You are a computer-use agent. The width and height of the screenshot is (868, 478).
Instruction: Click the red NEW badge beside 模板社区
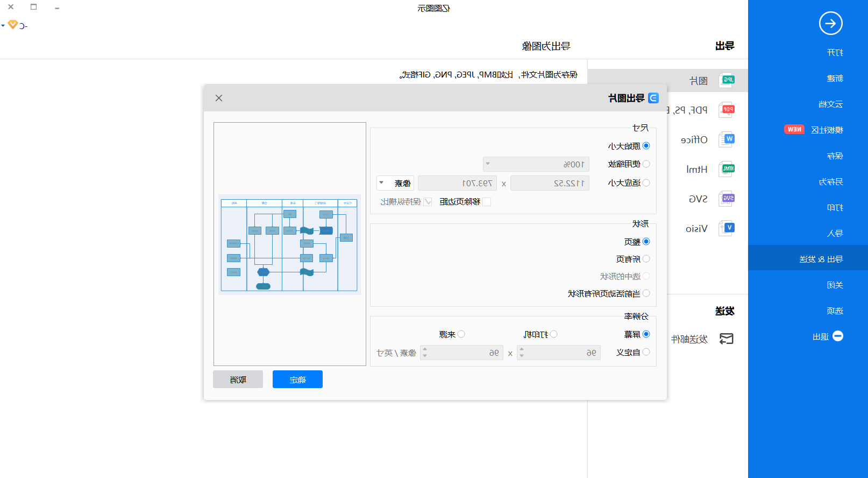[x=794, y=129]
